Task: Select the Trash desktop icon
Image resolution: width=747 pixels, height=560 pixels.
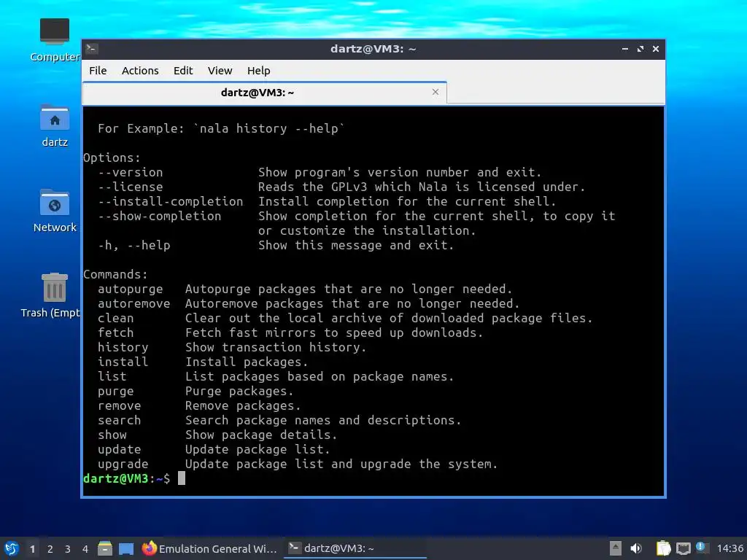Action: pyautogui.click(x=51, y=295)
